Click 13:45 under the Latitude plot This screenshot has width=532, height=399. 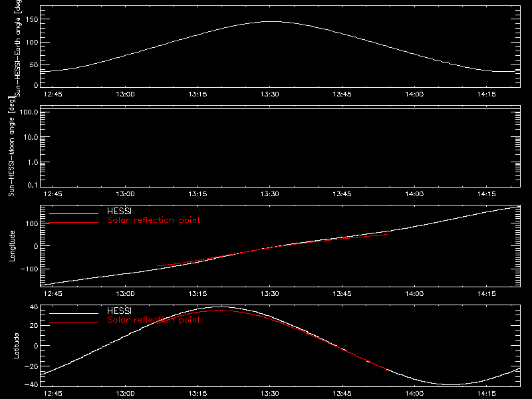coord(342,393)
